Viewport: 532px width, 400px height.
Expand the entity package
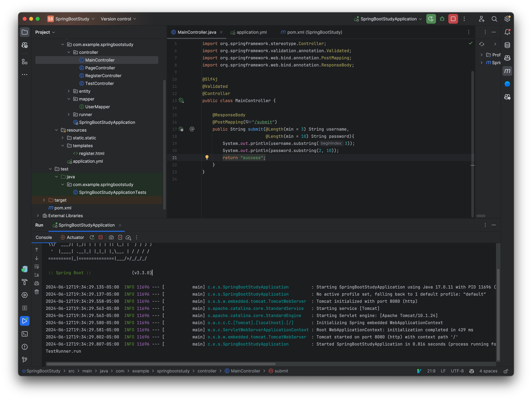click(x=69, y=91)
